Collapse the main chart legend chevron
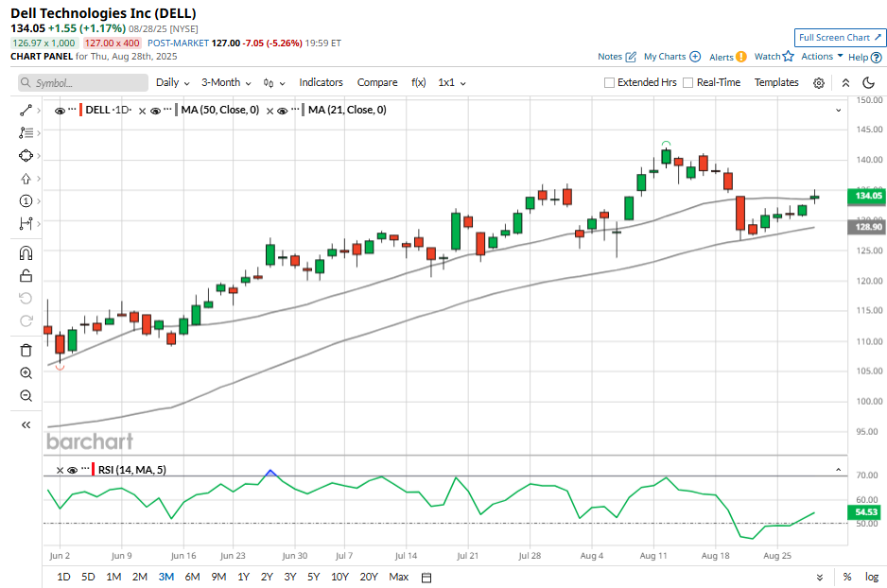The width and height of the screenshot is (887, 588). 839,111
